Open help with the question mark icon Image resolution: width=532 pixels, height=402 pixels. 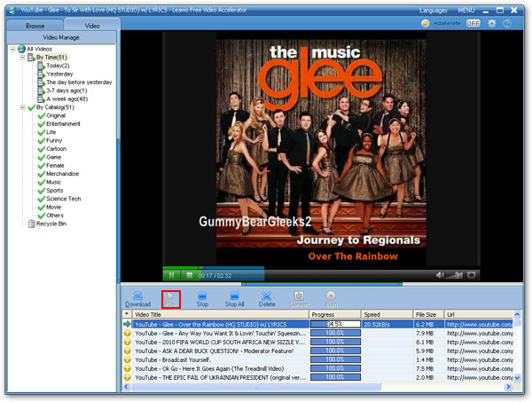click(x=507, y=23)
